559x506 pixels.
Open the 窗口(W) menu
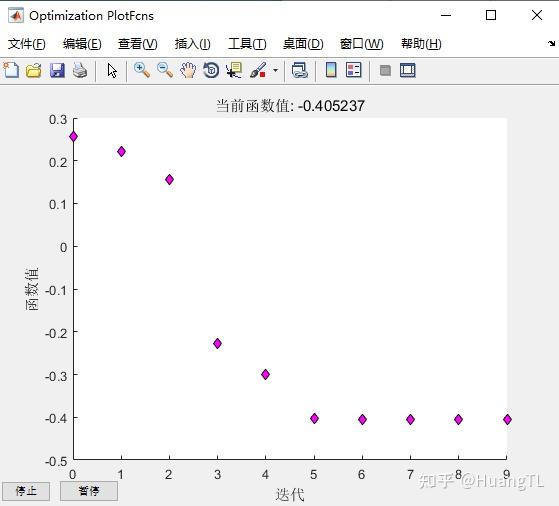pyautogui.click(x=361, y=44)
